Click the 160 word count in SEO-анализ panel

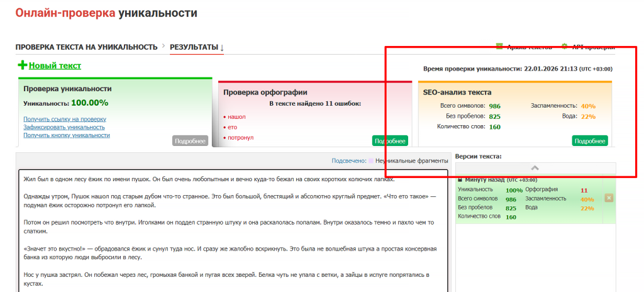coord(494,127)
